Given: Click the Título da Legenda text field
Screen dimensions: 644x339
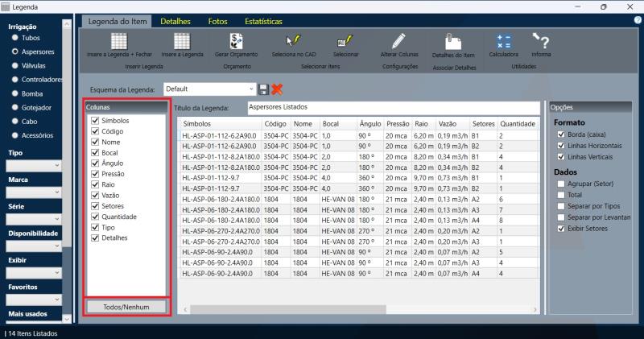Looking at the screenshot, I should (391, 107).
